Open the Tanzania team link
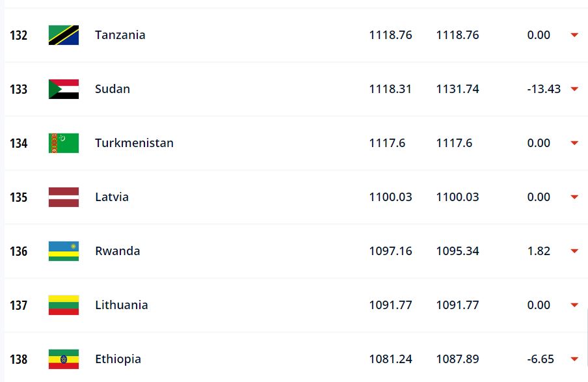 point(120,35)
